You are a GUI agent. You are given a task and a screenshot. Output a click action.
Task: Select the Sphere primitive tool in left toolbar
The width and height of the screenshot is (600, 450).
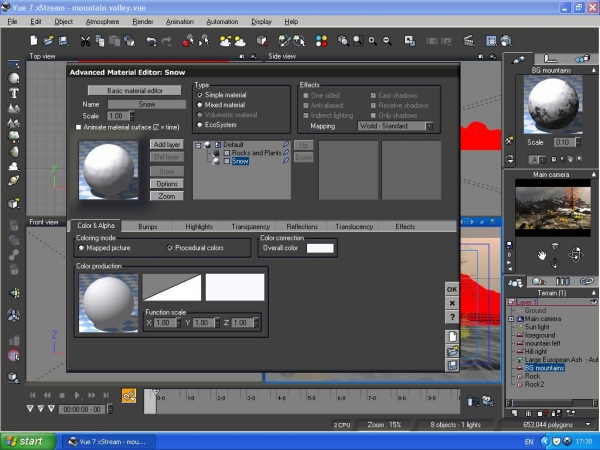[14, 78]
